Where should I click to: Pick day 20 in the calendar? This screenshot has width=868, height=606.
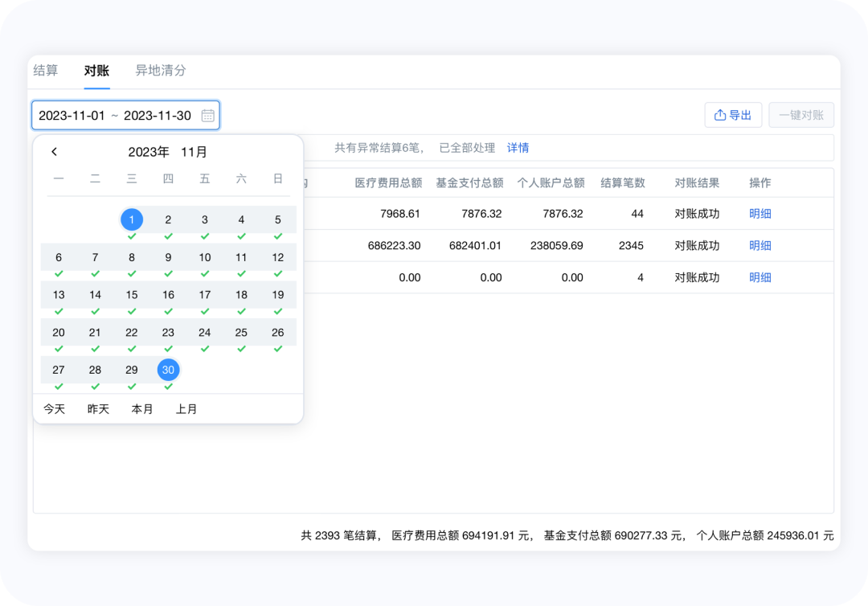point(59,333)
